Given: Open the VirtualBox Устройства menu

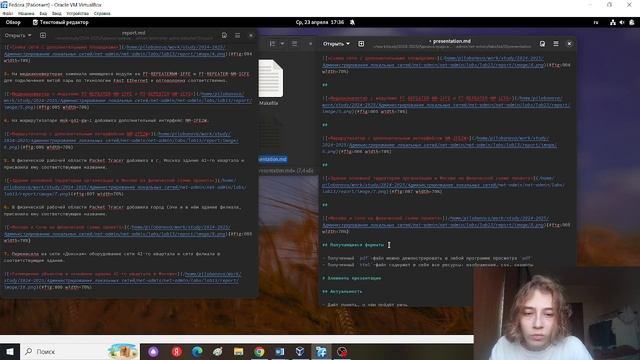Looking at the screenshot, I should click(x=78, y=13).
